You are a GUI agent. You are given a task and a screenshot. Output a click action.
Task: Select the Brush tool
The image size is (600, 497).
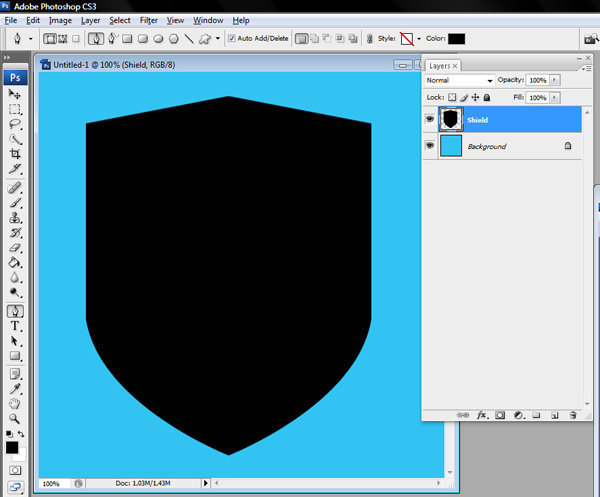[x=15, y=203]
